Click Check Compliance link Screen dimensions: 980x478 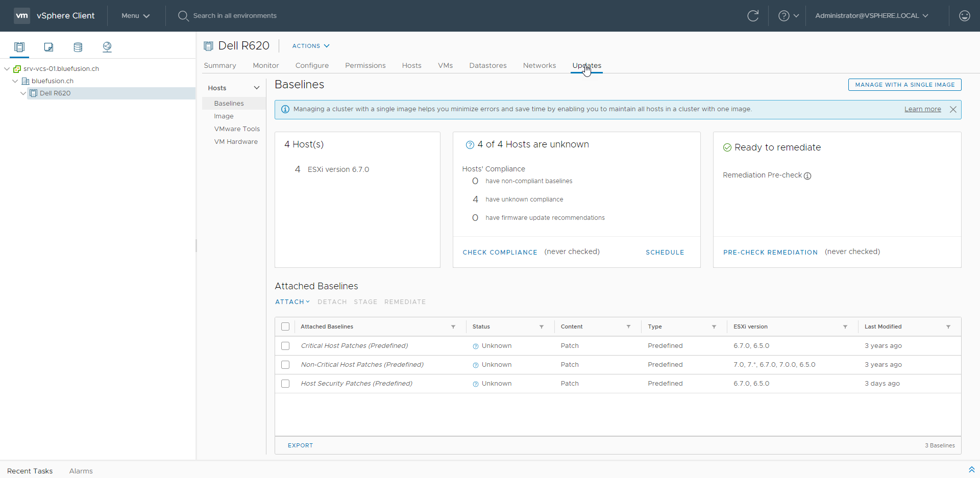coord(500,253)
